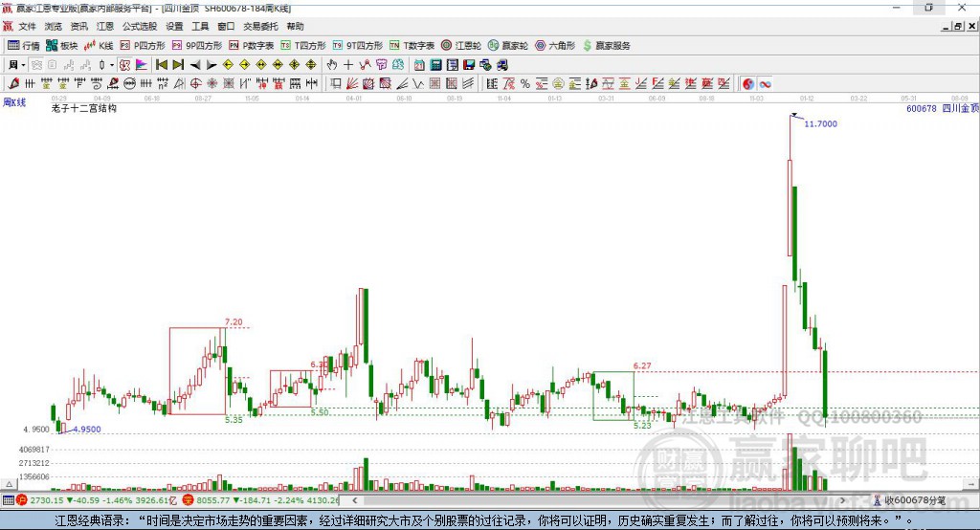This screenshot has height=530, width=980.
Task: Click the 老子十二宫结构 chart title
Action: 84,108
